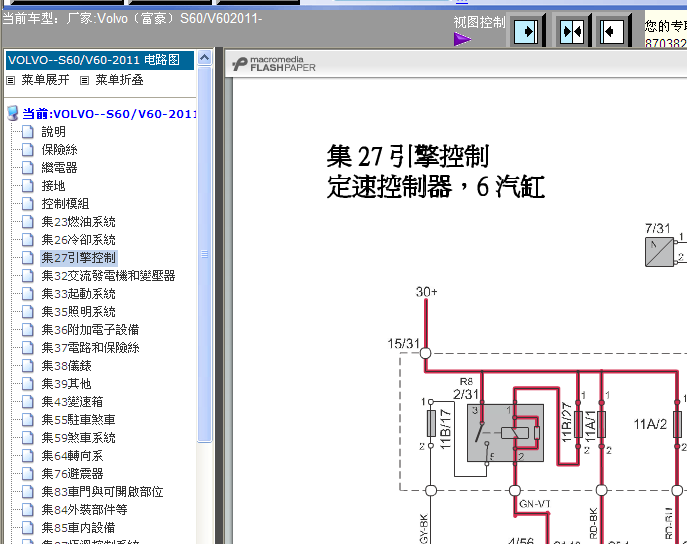
Task: Click the purple arrow under 视图控制
Action: click(462, 39)
